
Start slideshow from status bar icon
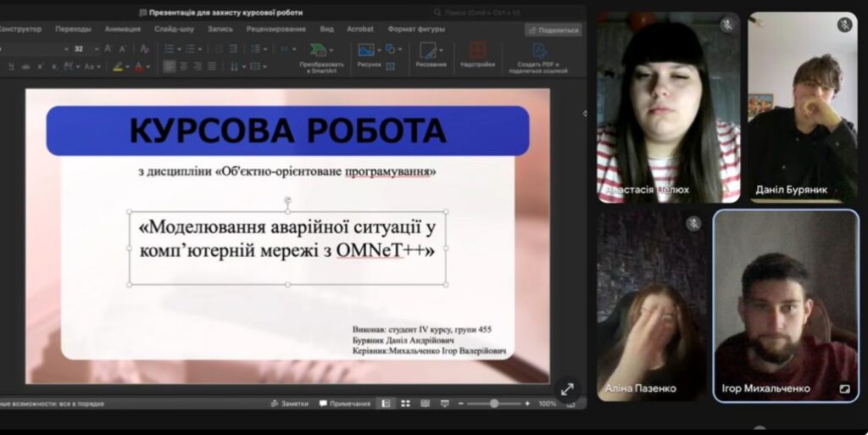click(x=444, y=404)
